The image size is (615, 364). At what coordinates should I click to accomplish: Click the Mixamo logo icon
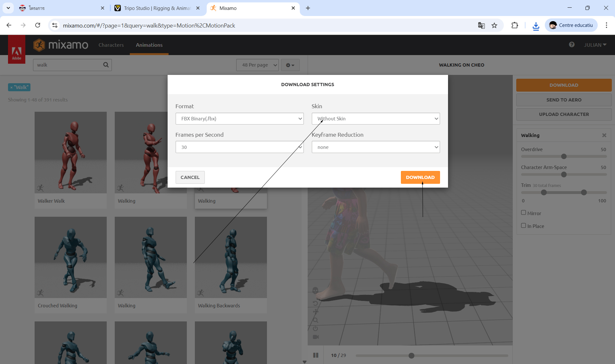(39, 45)
